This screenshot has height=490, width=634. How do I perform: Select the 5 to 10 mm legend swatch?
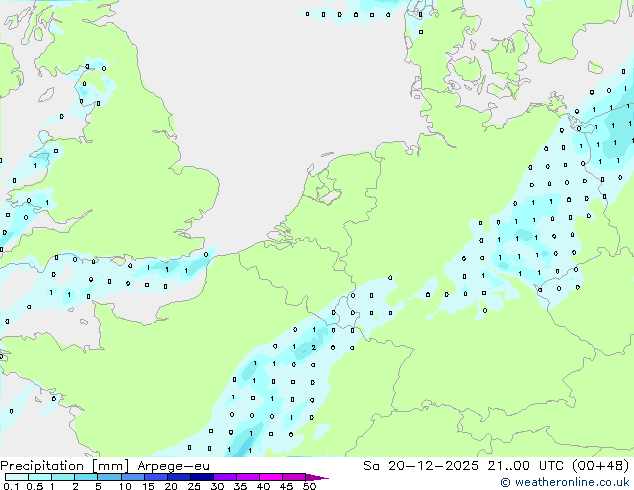click(x=110, y=477)
